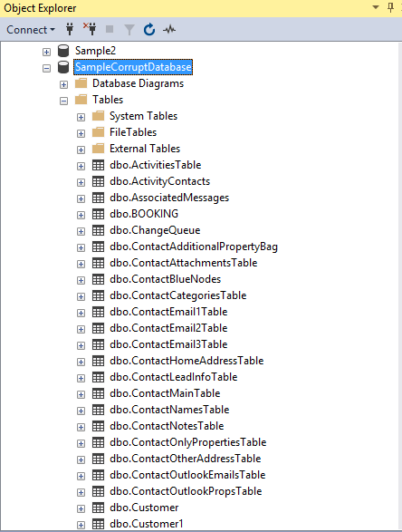Select the External Tables folder
The width and height of the screenshot is (402, 532).
pos(145,149)
